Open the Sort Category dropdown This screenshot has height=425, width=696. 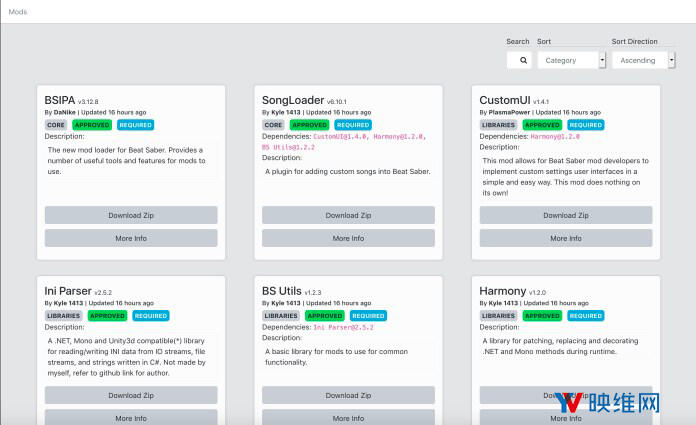click(571, 60)
